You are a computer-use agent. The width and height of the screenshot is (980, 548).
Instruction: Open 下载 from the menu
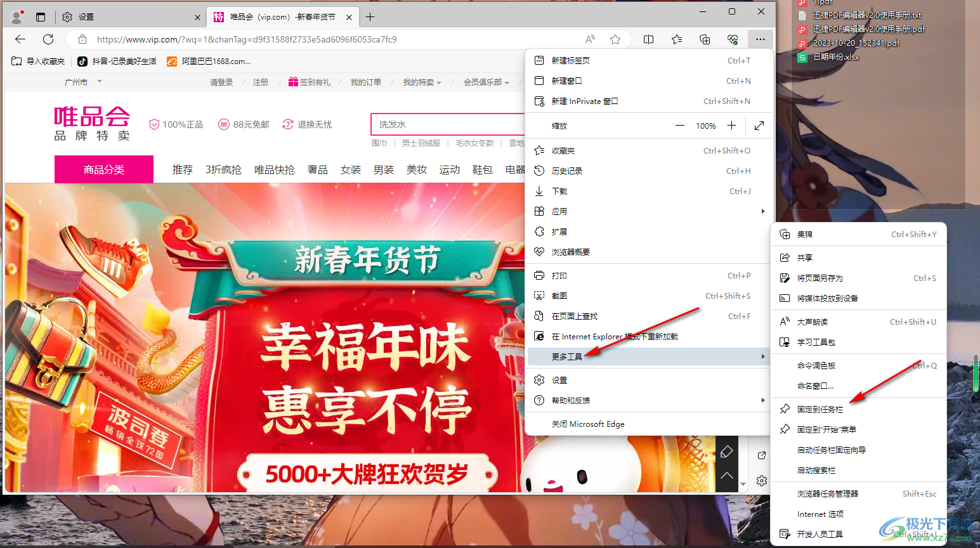[649, 191]
